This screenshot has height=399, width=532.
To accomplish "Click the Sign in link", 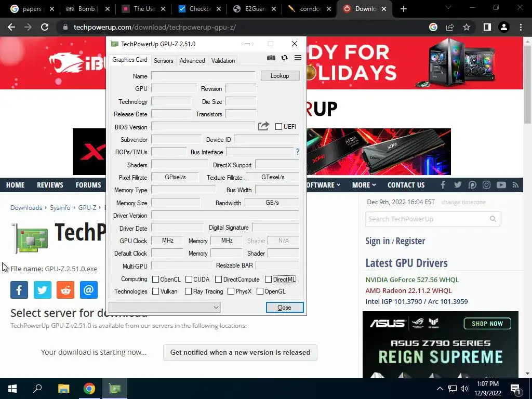I will tap(377, 241).
